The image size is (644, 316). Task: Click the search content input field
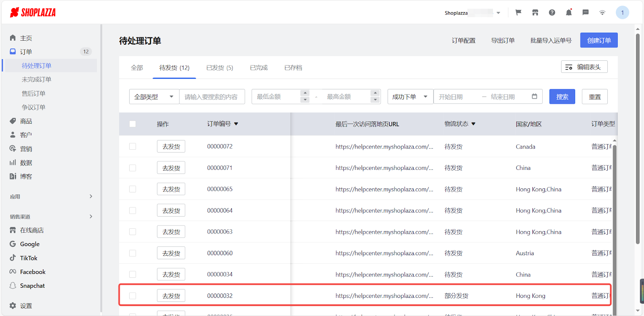(x=212, y=97)
